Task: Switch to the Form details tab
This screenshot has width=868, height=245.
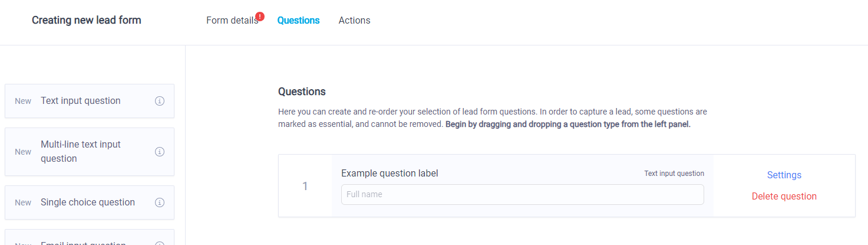Action: [x=232, y=21]
